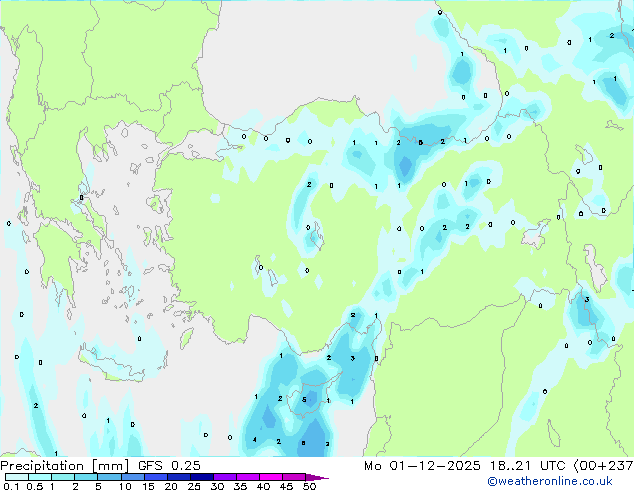Click the '0.5' legend scale label
Screen dimensions: 634x490
[x=34, y=486]
